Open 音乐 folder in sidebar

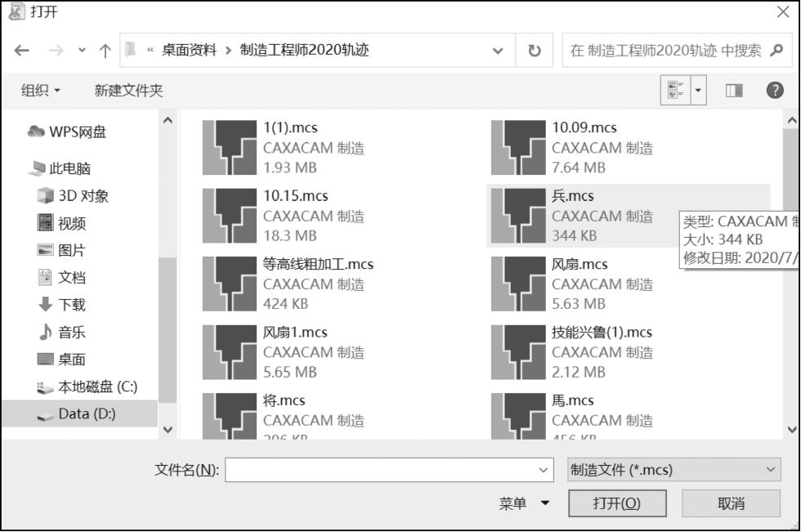[x=62, y=333]
